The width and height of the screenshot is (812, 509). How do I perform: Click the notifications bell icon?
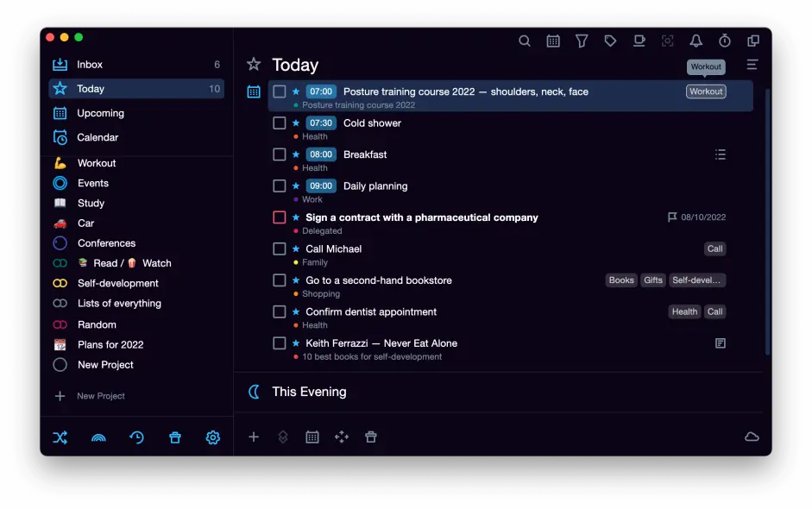pyautogui.click(x=696, y=41)
